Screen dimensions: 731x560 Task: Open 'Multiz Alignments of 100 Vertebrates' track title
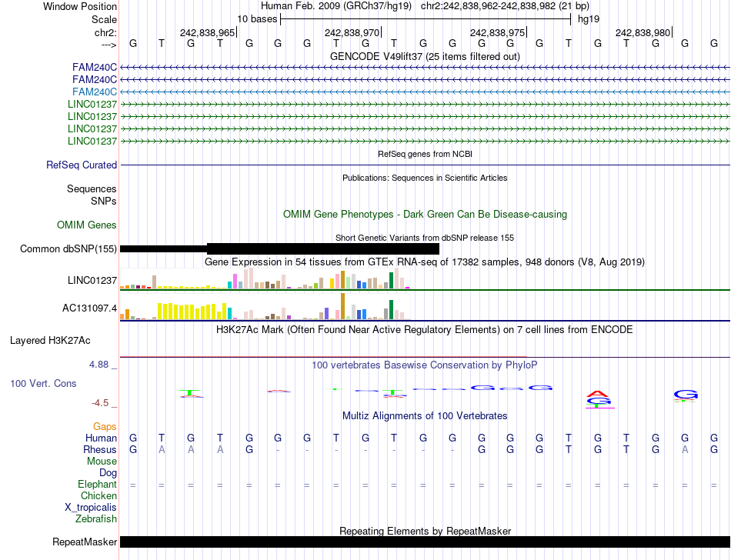click(425, 415)
